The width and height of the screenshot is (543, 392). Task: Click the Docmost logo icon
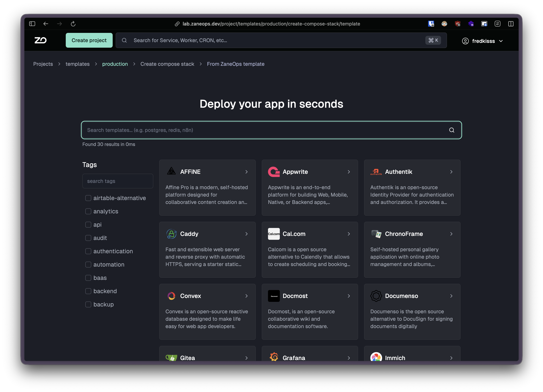pos(274,296)
